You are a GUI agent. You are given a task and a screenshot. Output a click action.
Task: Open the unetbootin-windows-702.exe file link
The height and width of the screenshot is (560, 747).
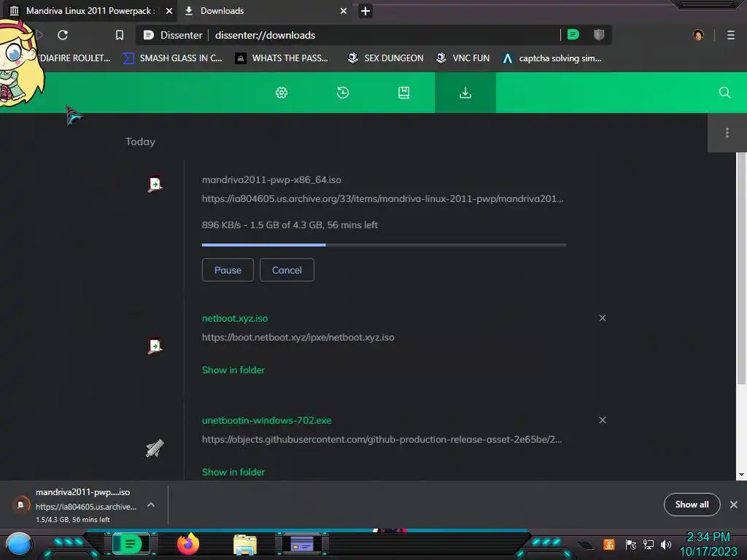click(x=267, y=421)
